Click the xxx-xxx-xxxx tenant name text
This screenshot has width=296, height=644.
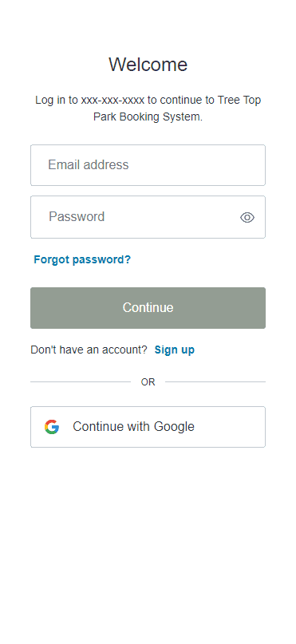tap(112, 101)
